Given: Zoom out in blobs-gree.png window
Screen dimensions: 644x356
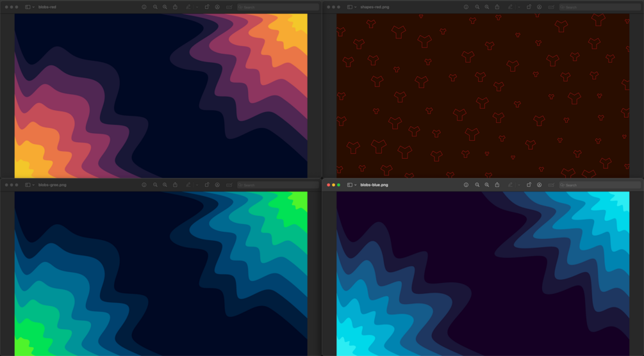Looking at the screenshot, I should (x=155, y=185).
